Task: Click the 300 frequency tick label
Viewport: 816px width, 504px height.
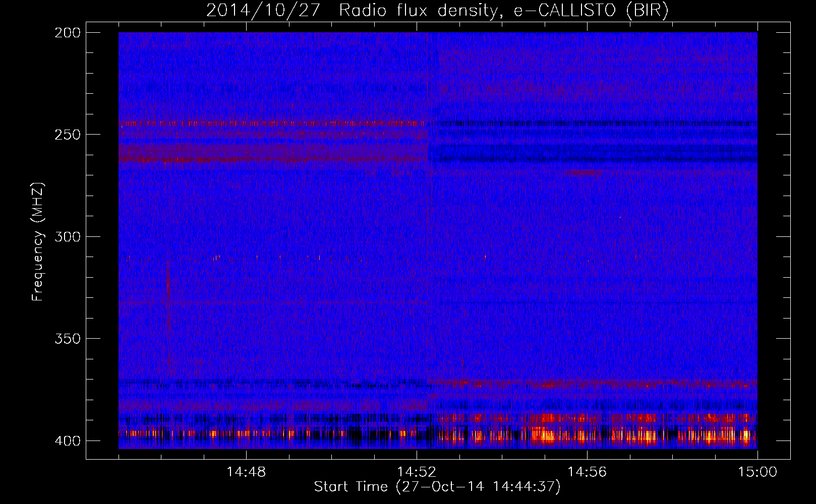Action: click(x=67, y=237)
